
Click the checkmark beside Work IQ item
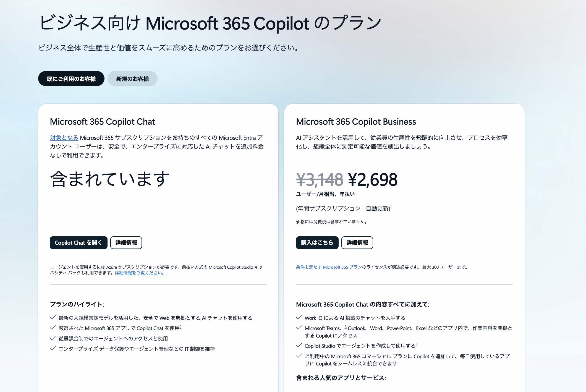click(299, 318)
